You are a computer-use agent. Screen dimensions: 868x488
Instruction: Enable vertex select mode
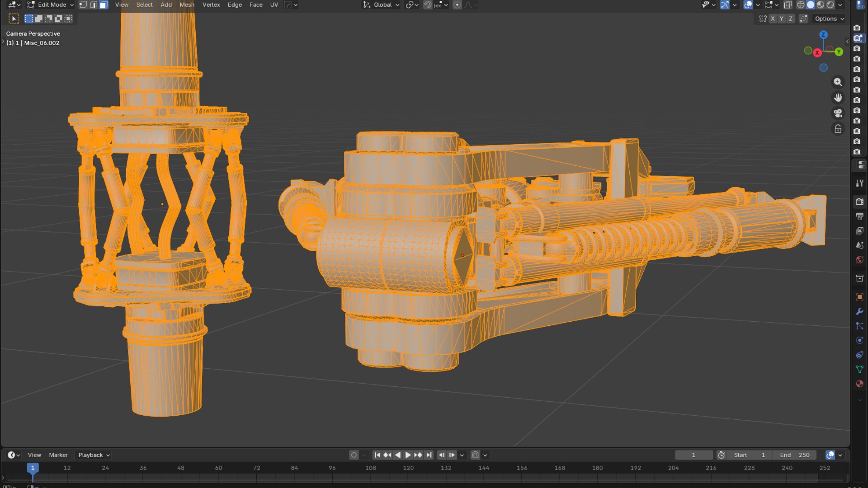point(83,5)
